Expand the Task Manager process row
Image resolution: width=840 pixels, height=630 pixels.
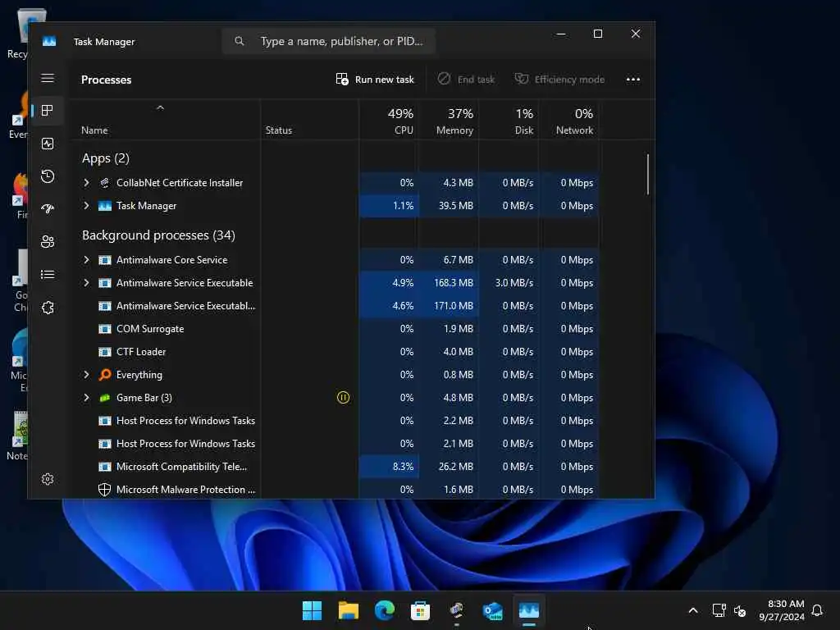click(x=86, y=206)
